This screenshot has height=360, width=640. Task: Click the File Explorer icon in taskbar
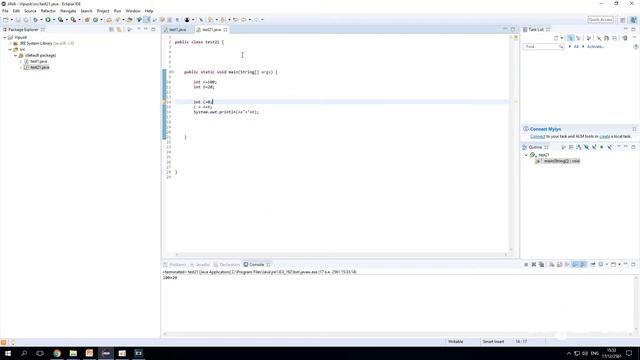[73, 353]
